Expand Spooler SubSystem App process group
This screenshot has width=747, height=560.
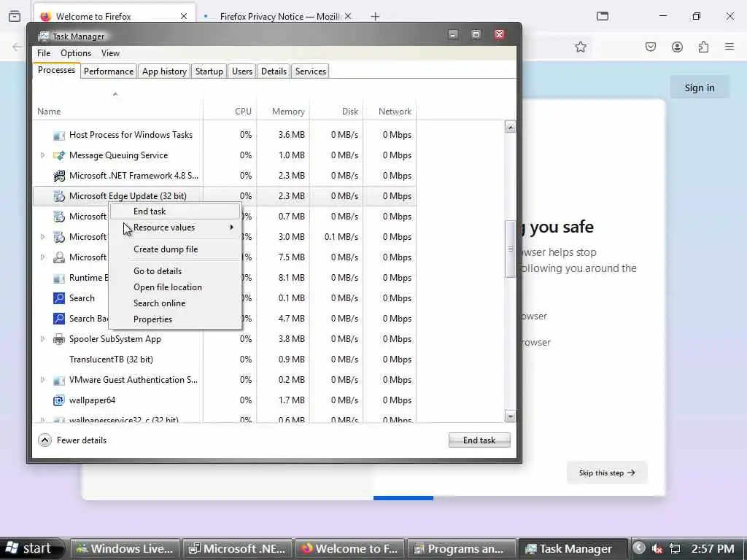pos(42,339)
